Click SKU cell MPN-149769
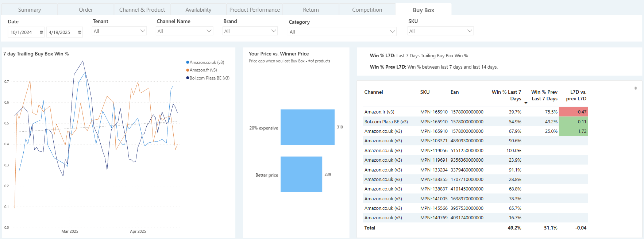 pyautogui.click(x=434, y=217)
